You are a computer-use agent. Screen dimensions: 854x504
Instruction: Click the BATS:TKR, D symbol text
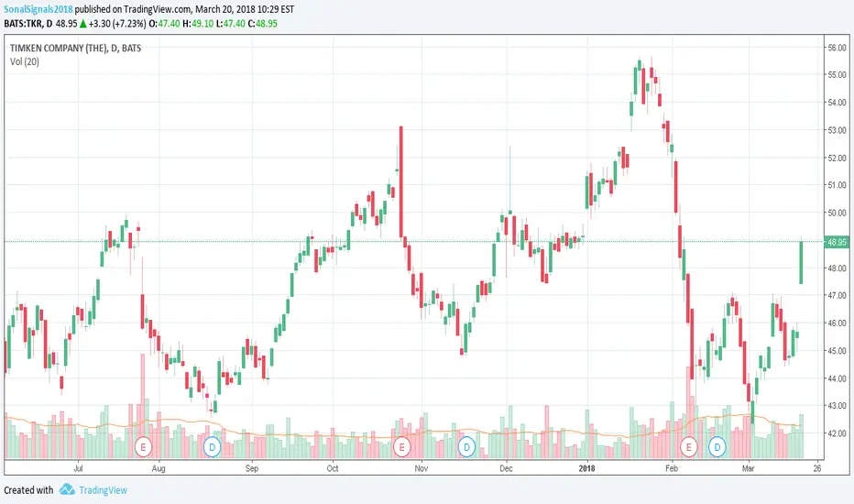[x=28, y=24]
